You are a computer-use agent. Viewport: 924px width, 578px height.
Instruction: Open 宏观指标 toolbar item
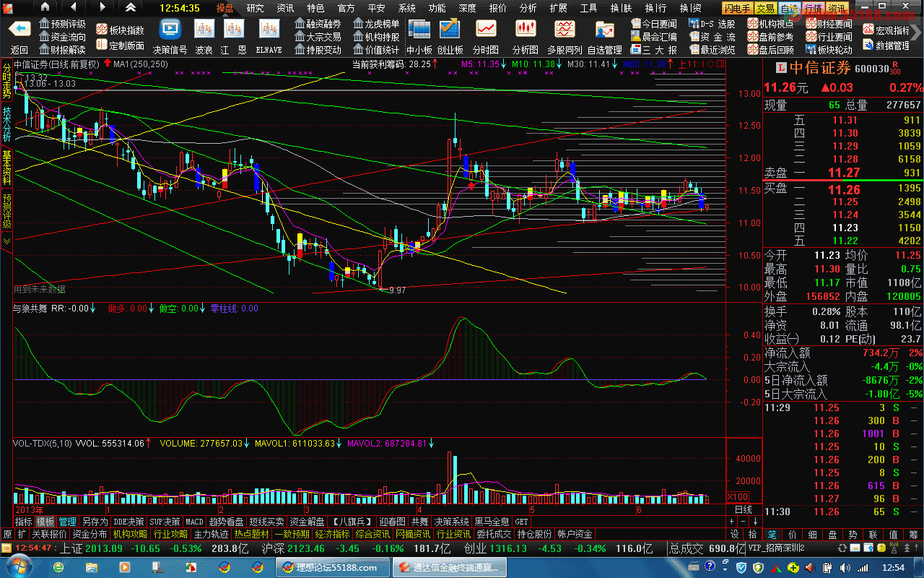click(x=886, y=30)
